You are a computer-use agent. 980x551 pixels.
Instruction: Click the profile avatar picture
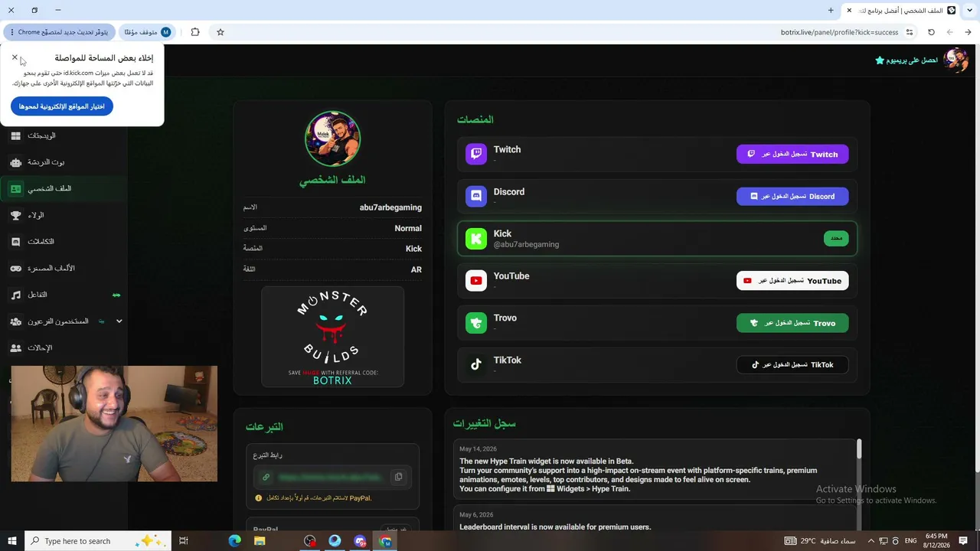[x=332, y=139]
